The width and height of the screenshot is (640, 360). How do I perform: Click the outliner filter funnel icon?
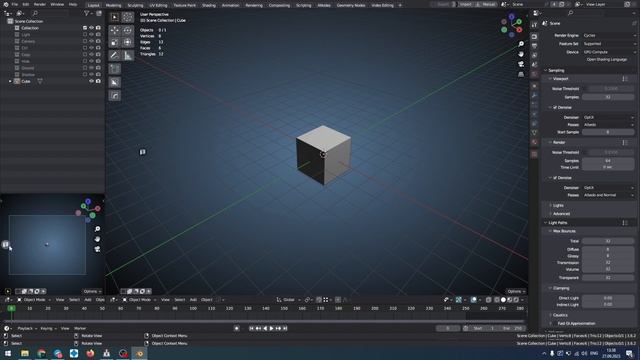87,13
